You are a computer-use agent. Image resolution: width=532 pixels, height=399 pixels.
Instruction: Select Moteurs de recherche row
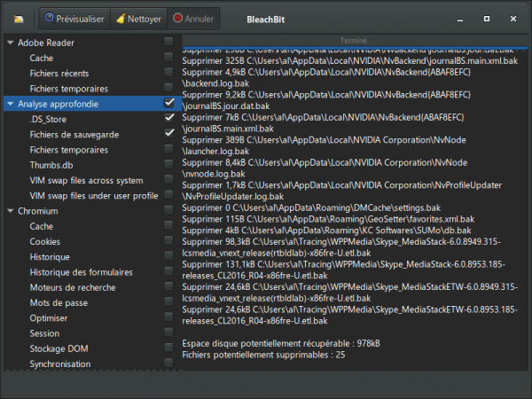coord(92,287)
